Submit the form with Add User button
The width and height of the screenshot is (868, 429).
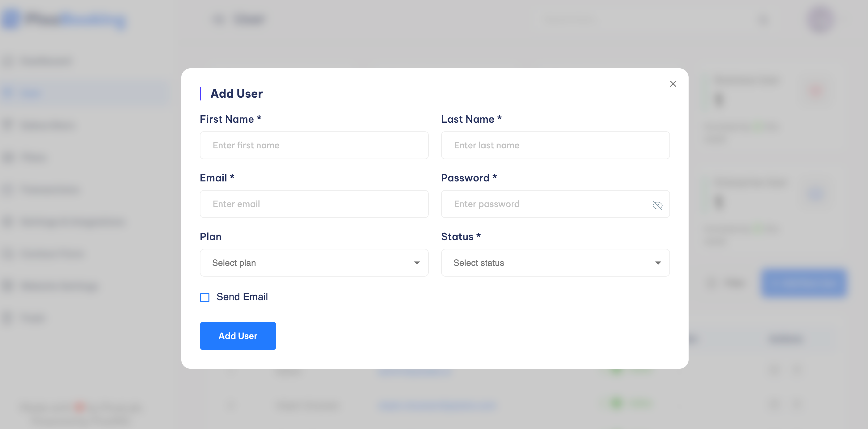[x=238, y=336]
